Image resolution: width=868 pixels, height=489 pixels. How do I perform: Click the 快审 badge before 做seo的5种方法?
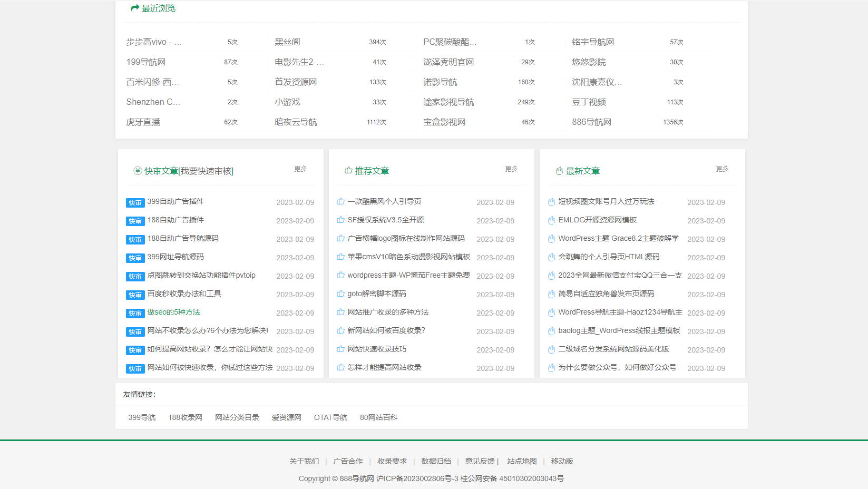tap(135, 313)
